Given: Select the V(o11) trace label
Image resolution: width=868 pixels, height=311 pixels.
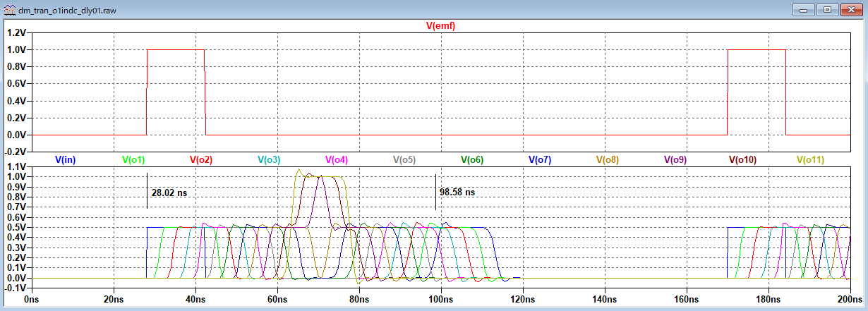Looking at the screenshot, I should pos(811,160).
